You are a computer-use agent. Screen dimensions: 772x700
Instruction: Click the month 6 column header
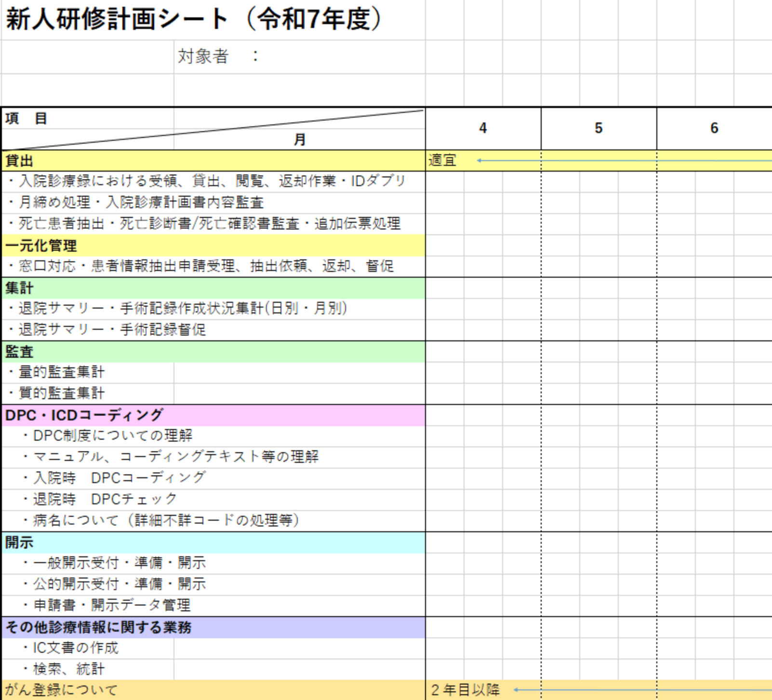point(714,128)
